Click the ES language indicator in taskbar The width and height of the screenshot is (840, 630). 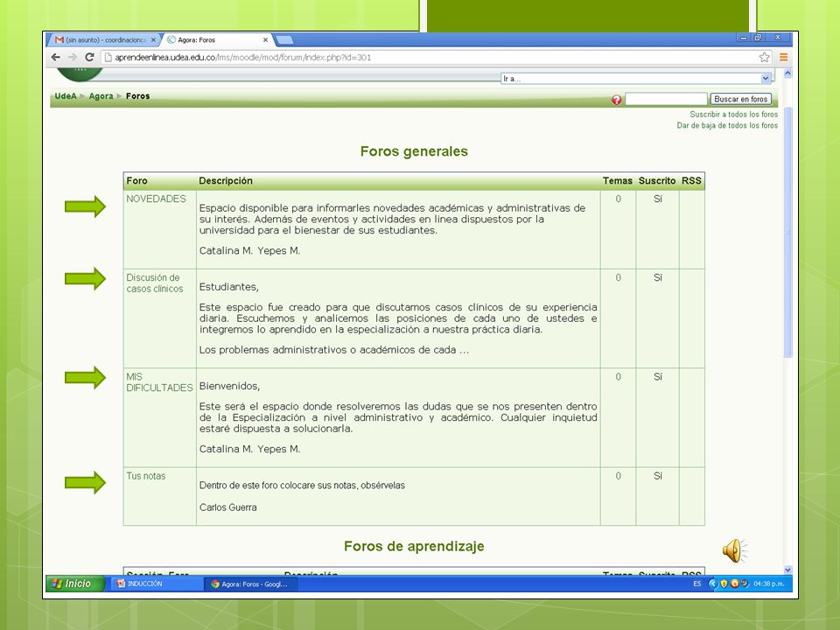tap(697, 584)
